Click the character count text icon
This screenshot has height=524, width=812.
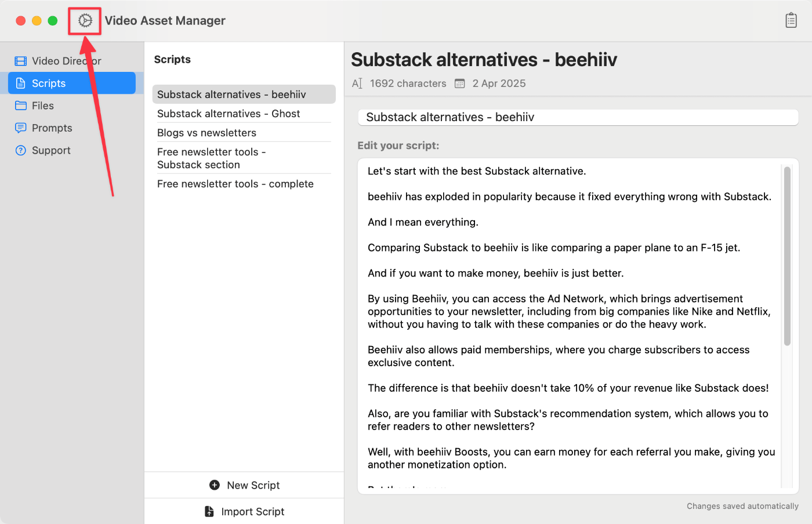[356, 83]
